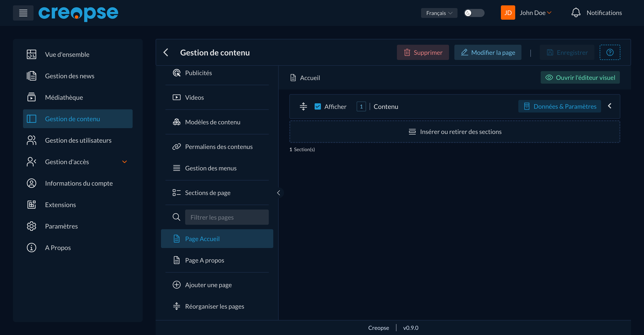Screen dimensions: 644x335
Task: Open Données & Paramètres
Action: (x=559, y=106)
